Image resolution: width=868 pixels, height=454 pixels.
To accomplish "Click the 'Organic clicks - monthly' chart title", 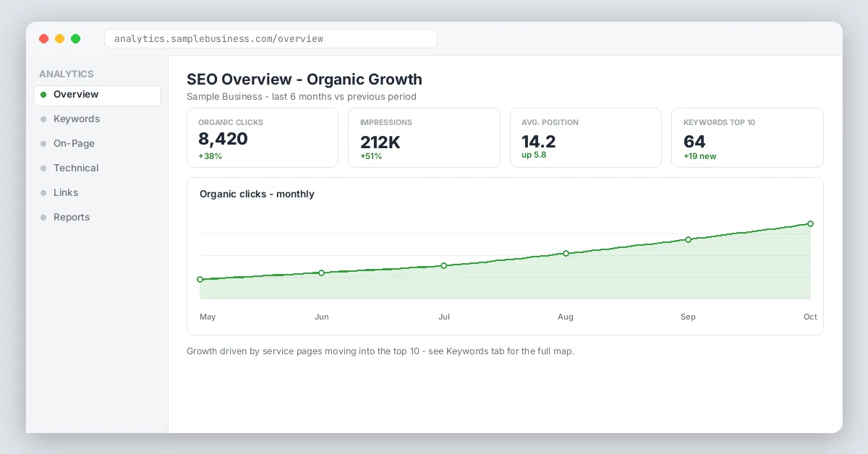I will pyautogui.click(x=257, y=194).
